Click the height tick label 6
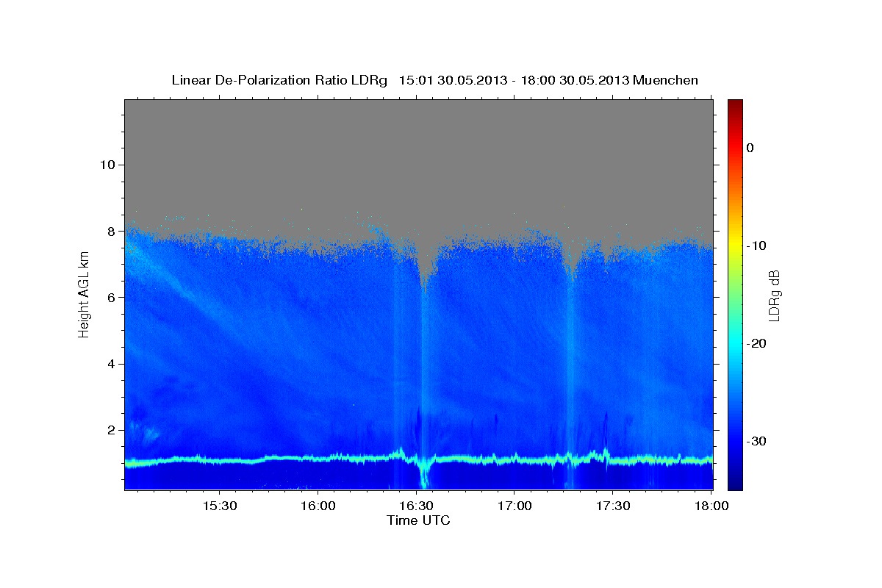 (x=112, y=297)
